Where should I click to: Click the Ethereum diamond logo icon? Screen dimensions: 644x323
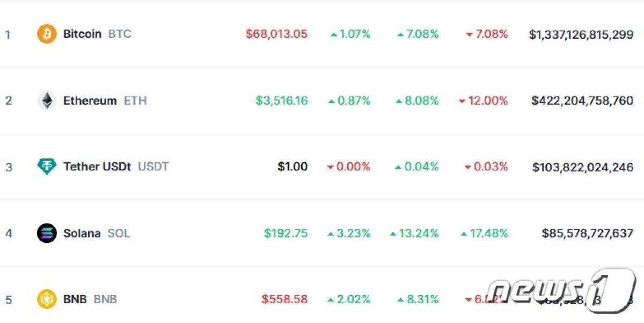47,101
